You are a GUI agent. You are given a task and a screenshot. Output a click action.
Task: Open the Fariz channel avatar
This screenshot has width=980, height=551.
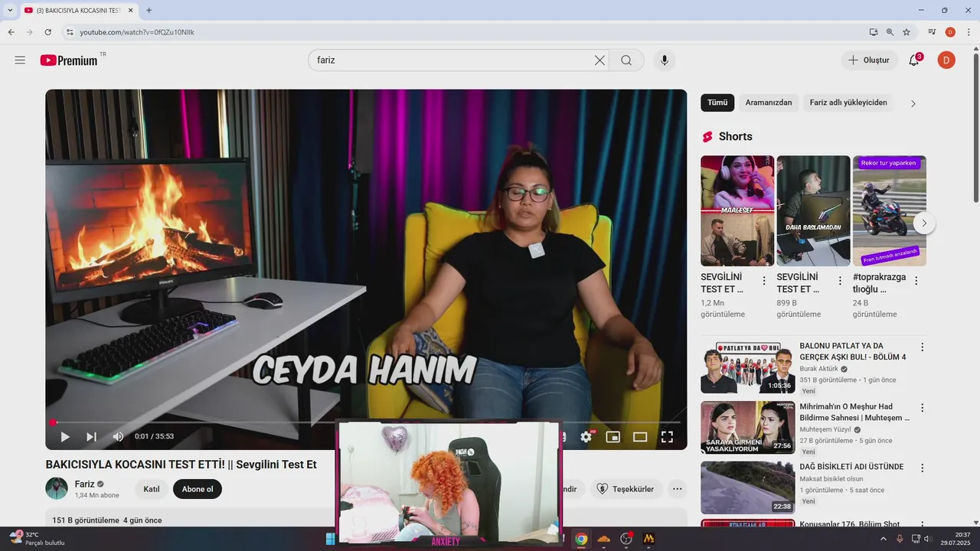[x=57, y=489]
